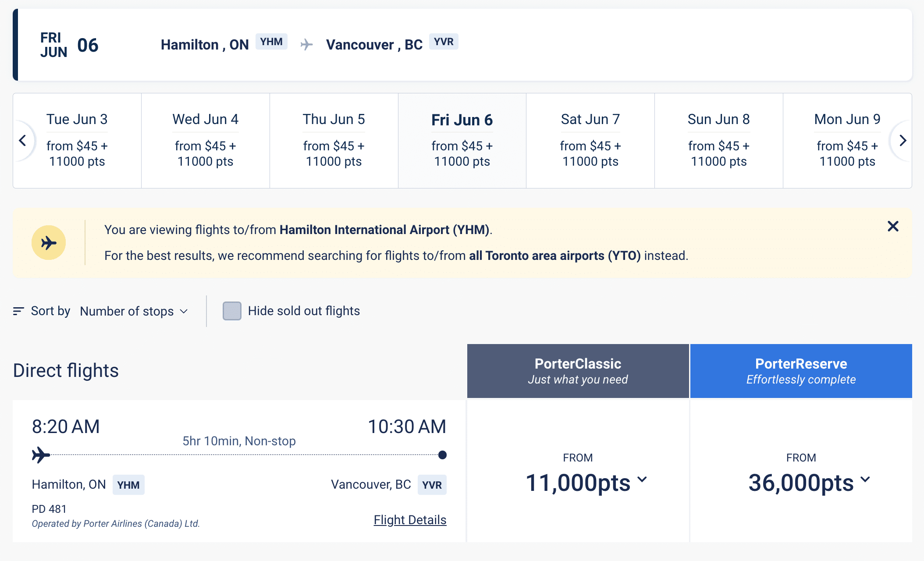
Task: Click the yellow airplane notice icon
Action: [49, 243]
